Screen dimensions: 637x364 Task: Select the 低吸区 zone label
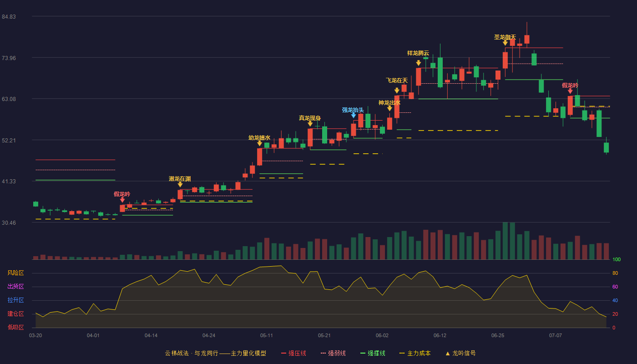click(x=16, y=327)
